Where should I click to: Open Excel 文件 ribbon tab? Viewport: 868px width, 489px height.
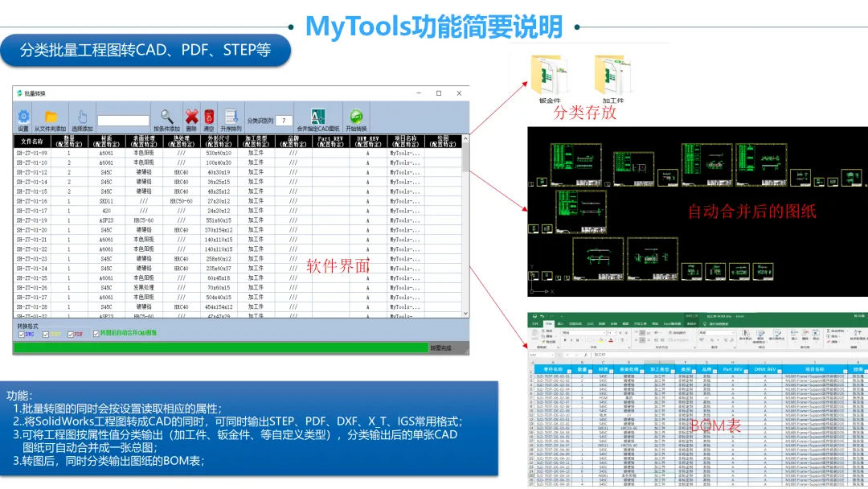point(534,324)
